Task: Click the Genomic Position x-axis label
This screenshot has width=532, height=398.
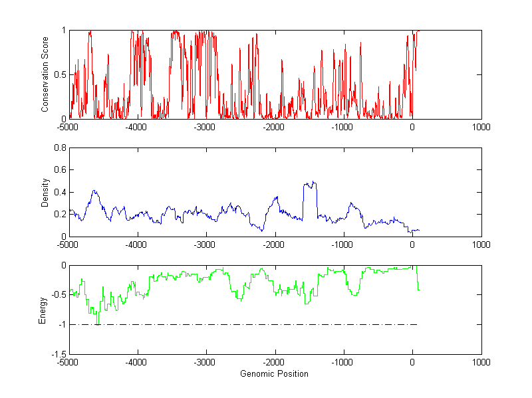Action: [274, 373]
